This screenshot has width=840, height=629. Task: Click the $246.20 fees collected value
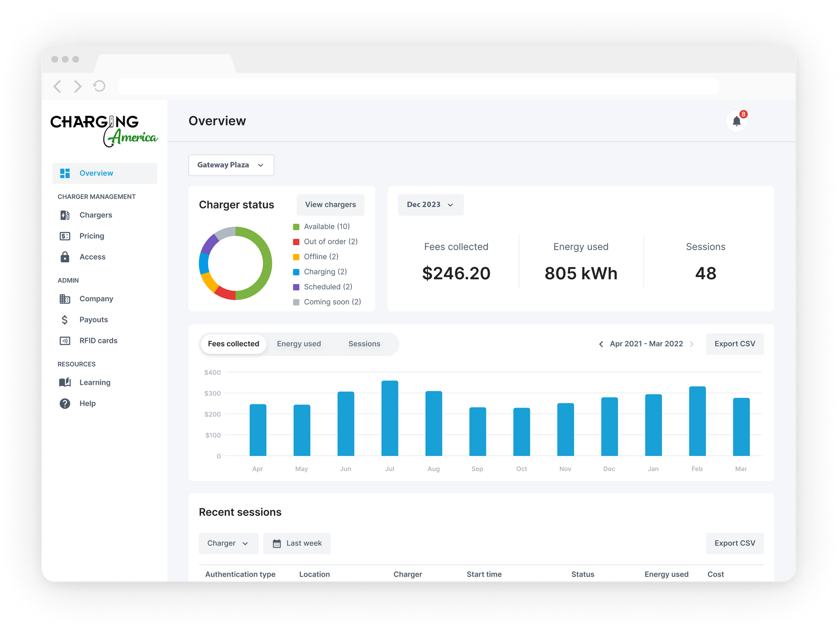pyautogui.click(x=456, y=273)
